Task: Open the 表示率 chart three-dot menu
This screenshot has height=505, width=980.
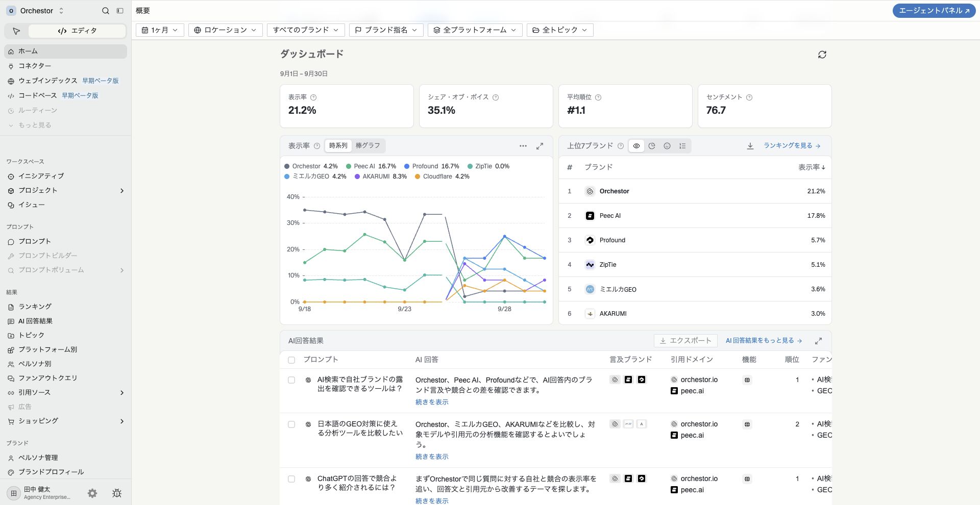Action: 523,146
